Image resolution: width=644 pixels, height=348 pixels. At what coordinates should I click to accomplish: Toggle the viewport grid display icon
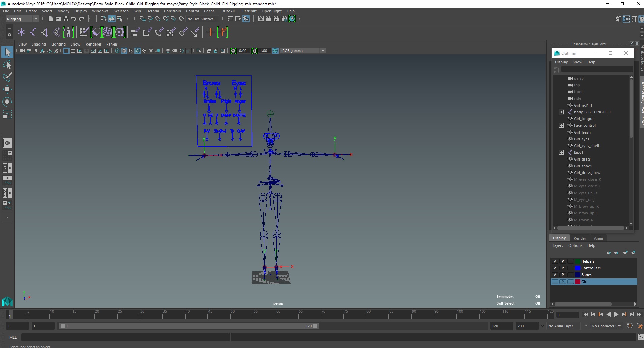(66, 51)
